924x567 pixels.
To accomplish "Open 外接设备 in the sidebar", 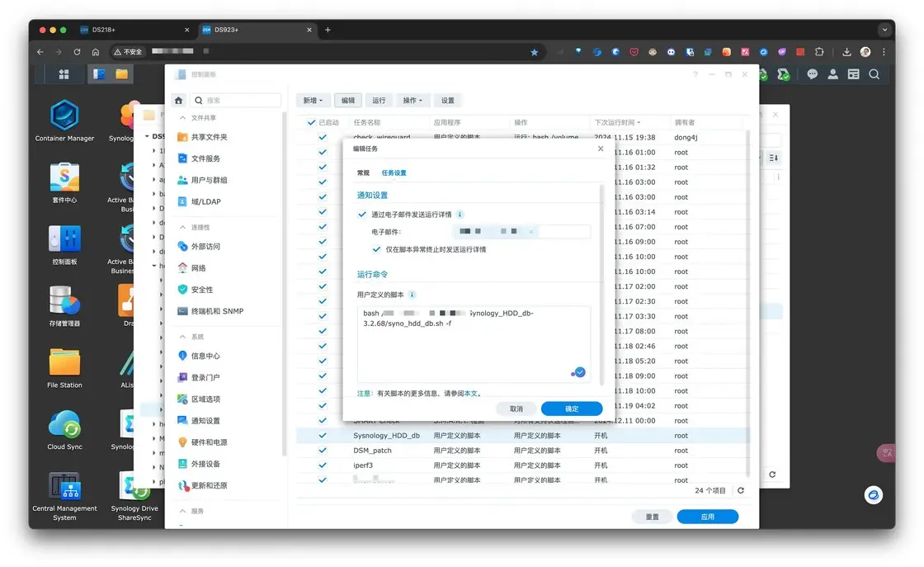I will [199, 464].
